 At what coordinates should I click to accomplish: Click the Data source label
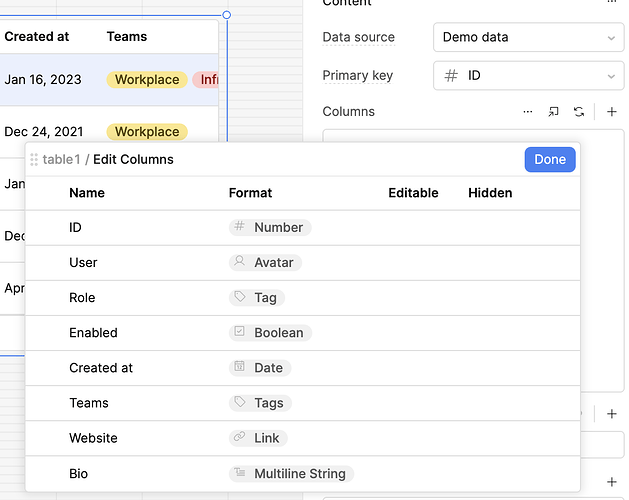point(358,37)
